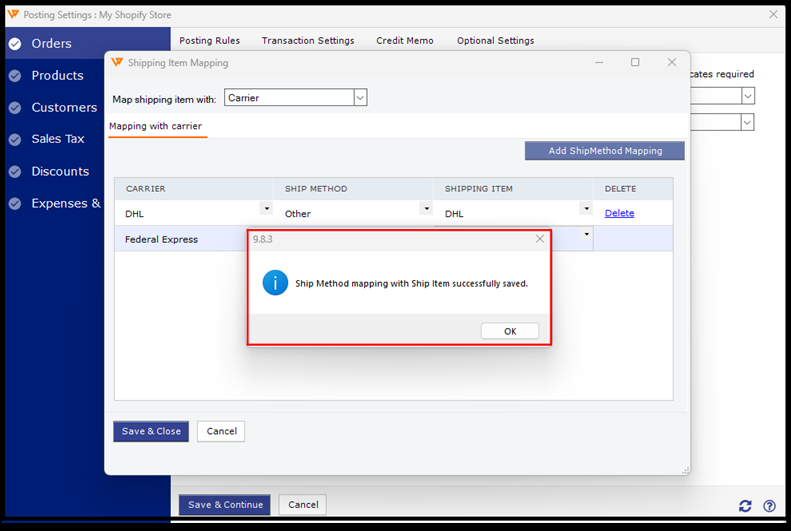Click the Posting Settings window logo icon
The width and height of the screenshot is (791, 531).
(x=12, y=14)
